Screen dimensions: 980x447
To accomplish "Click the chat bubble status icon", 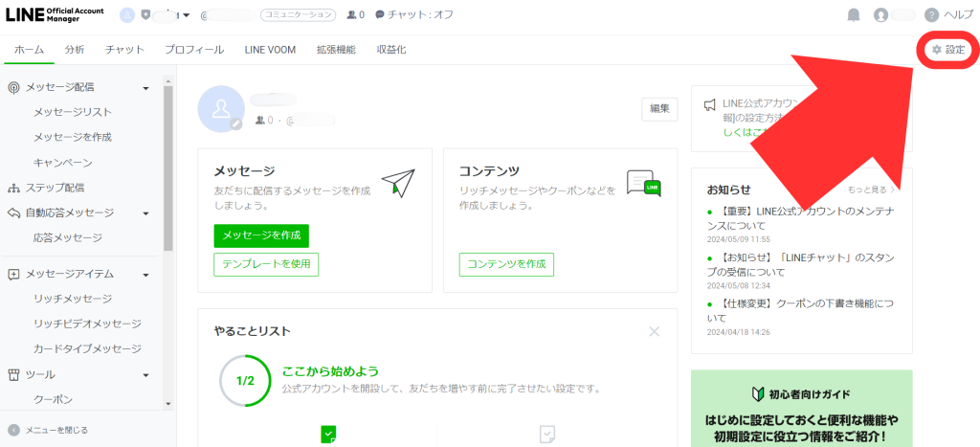I will click(x=379, y=15).
